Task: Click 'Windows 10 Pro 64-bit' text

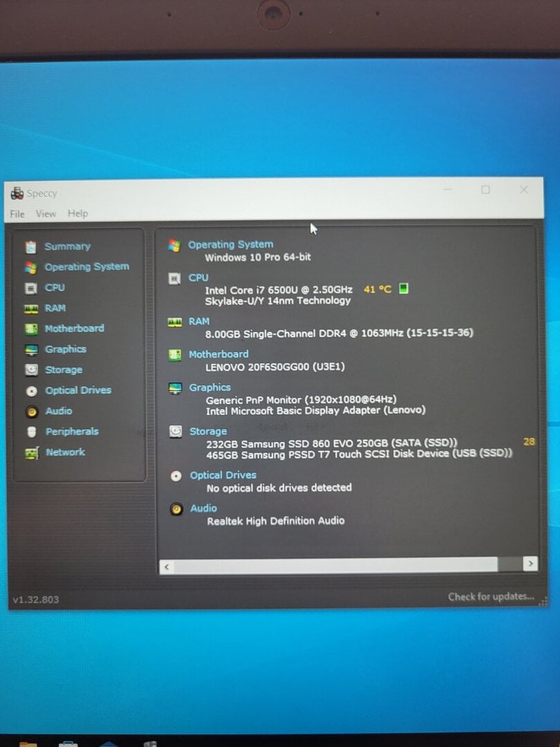Action: (x=258, y=257)
